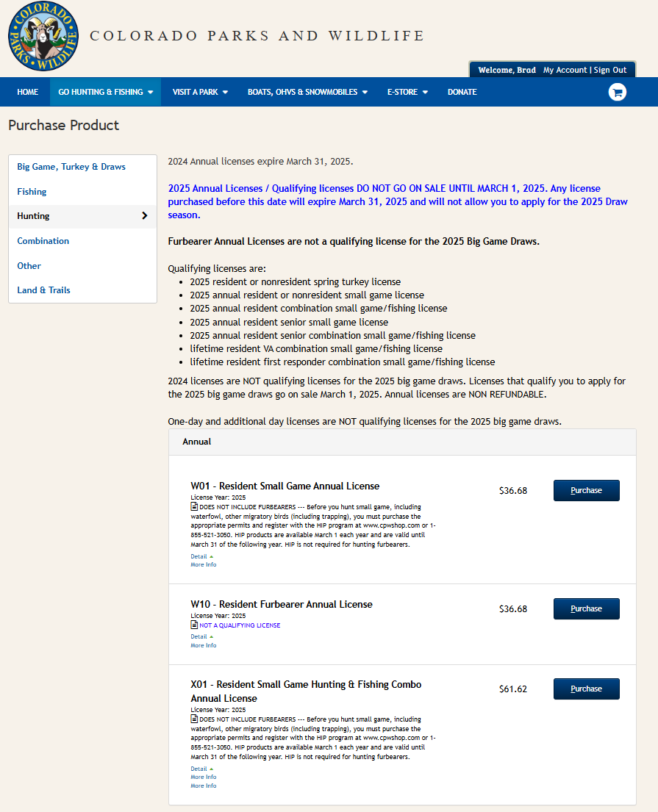Sign Out of the account

point(609,70)
